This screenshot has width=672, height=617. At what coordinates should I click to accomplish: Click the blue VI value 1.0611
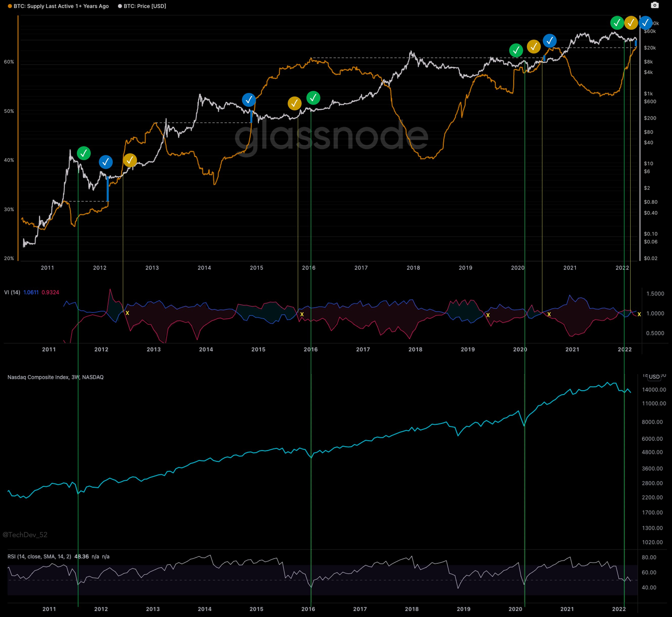pyautogui.click(x=31, y=292)
